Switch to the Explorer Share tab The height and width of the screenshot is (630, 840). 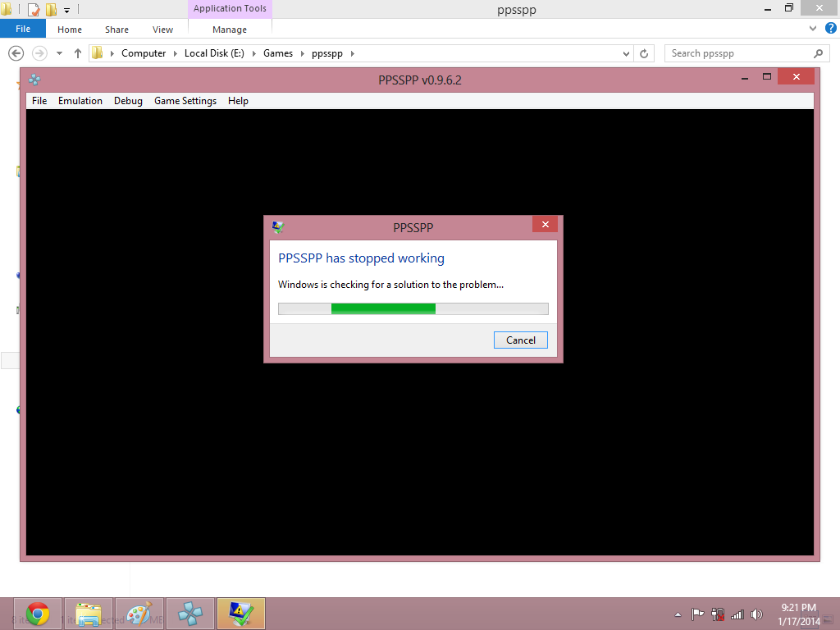116,30
